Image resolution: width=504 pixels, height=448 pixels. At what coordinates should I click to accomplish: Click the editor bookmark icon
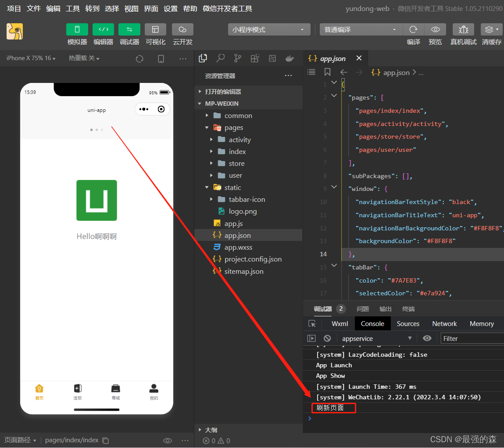click(327, 72)
